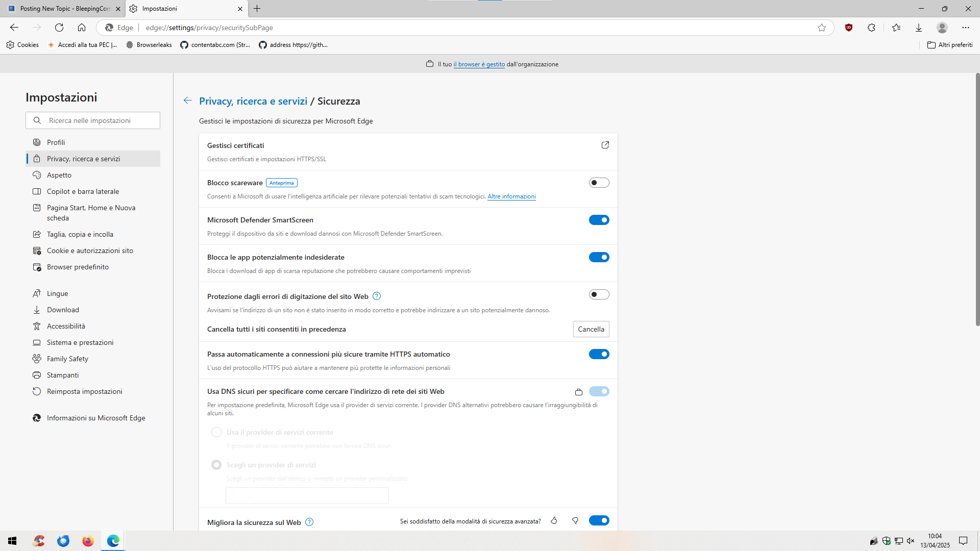Follow the il browser è gestito link
Viewport: 980px width, 551px height.
point(479,64)
